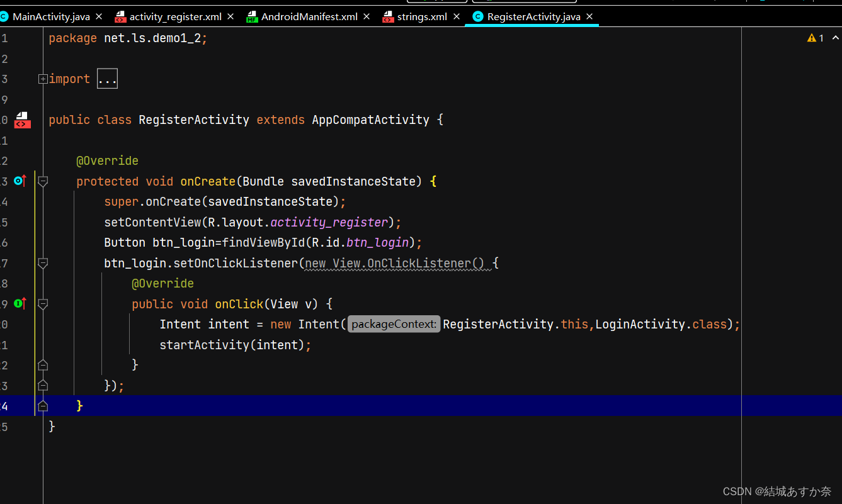Viewport: 842px width, 504px height.
Task: Open the activity_register.xml tab
Action: [x=176, y=16]
